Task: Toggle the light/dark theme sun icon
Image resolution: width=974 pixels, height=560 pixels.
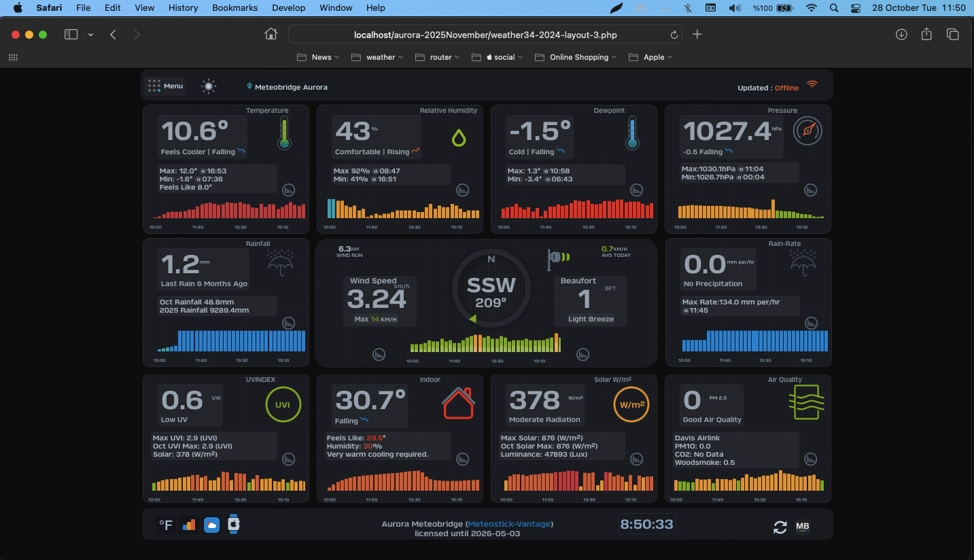Action: [209, 86]
